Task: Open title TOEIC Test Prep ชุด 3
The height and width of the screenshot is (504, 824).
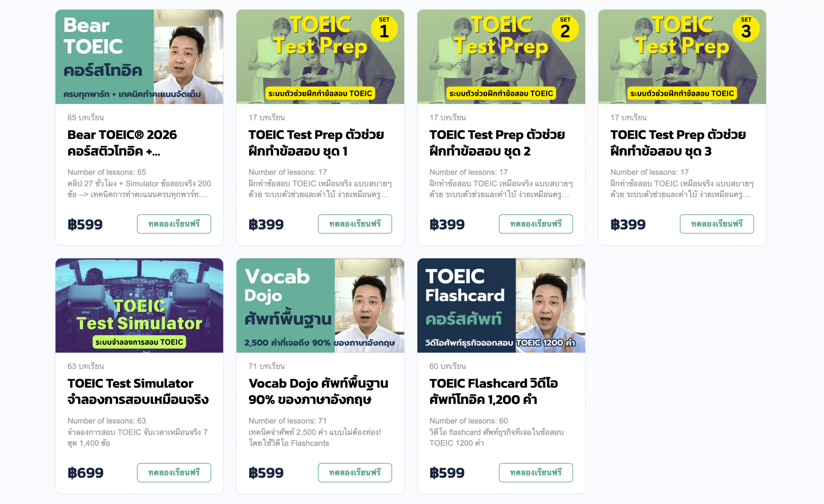Action: 678,143
